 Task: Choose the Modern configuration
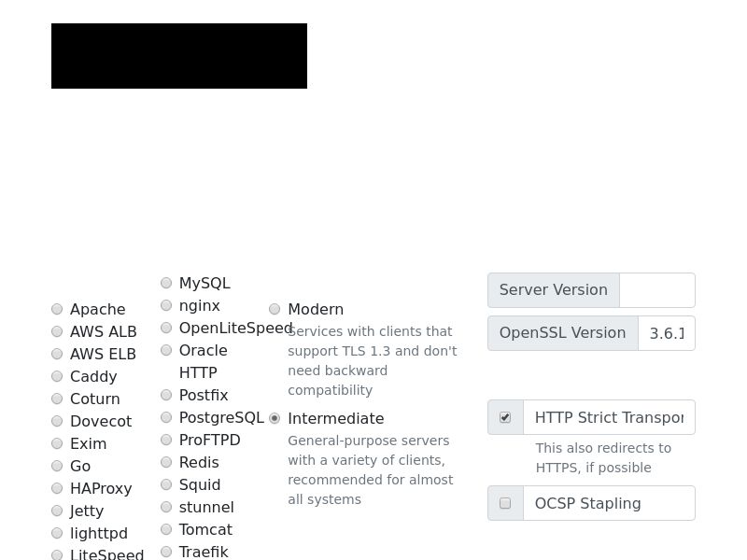coord(275,310)
